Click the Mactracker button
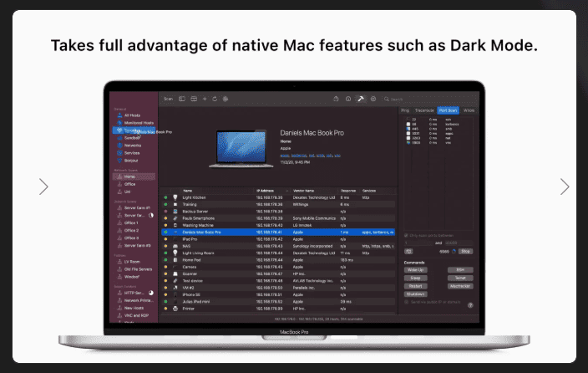 click(x=460, y=286)
